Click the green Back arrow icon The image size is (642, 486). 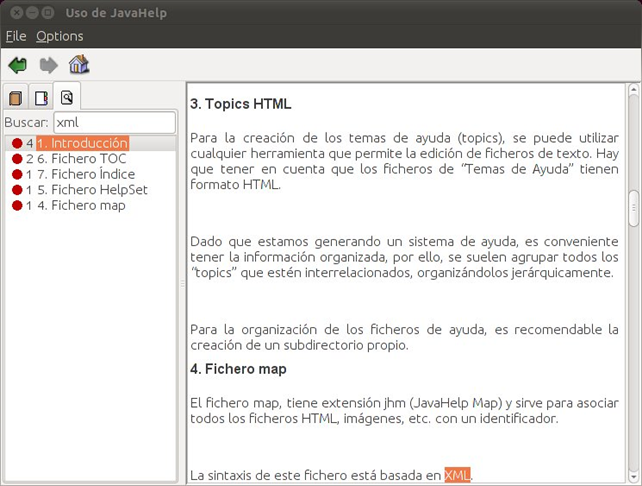(18, 65)
